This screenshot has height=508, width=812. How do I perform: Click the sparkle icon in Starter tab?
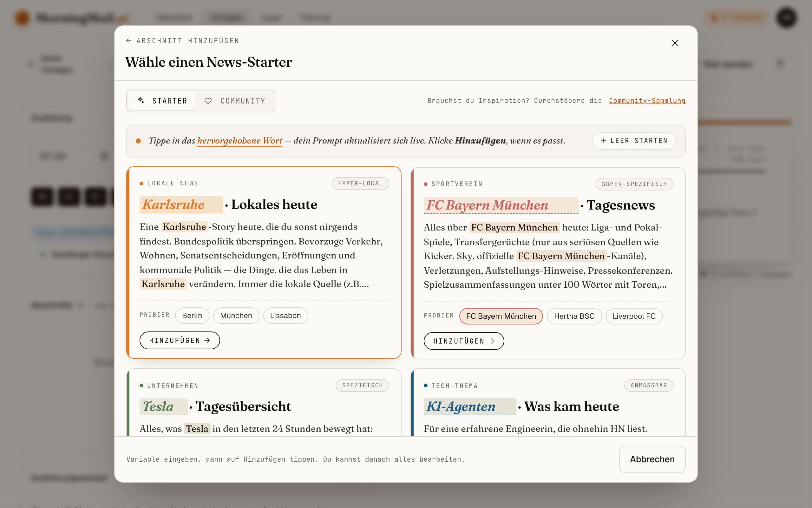tap(141, 100)
